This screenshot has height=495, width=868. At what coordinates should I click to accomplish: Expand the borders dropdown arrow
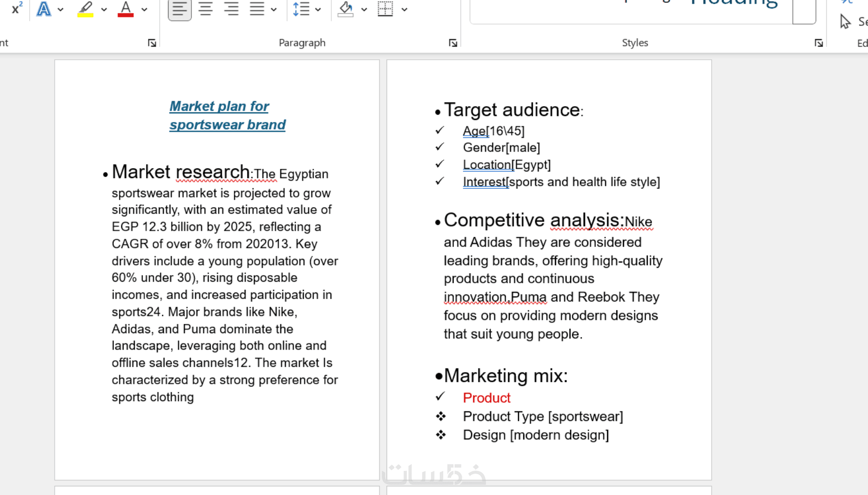[404, 9]
